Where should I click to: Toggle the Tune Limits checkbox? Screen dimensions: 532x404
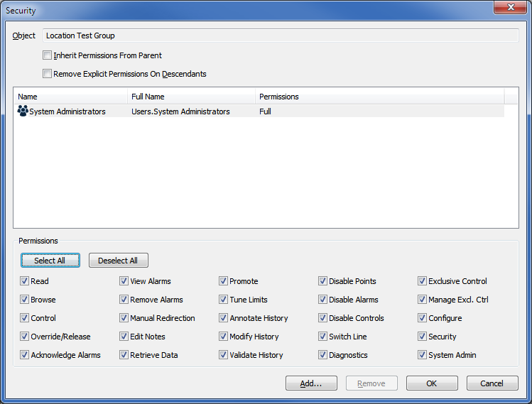pyautogui.click(x=224, y=300)
